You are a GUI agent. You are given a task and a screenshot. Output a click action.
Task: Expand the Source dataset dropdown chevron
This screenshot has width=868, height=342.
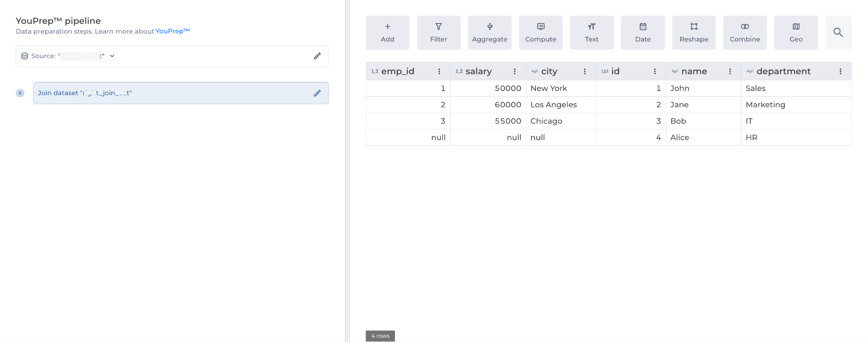point(112,56)
